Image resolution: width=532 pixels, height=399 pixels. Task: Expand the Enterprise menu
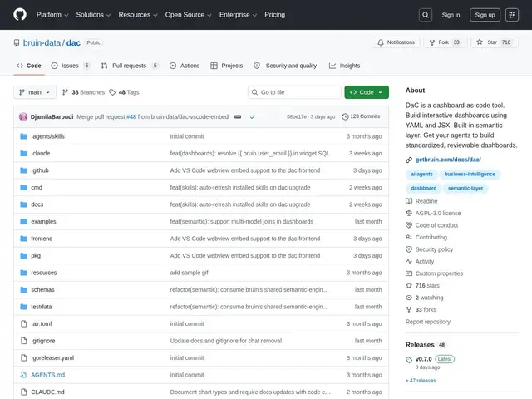[238, 15]
